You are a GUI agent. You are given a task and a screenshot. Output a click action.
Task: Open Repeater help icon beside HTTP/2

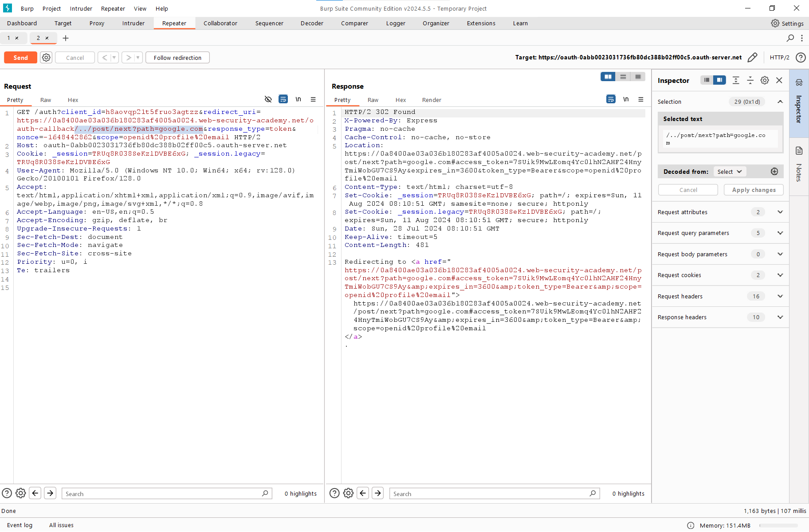(801, 58)
